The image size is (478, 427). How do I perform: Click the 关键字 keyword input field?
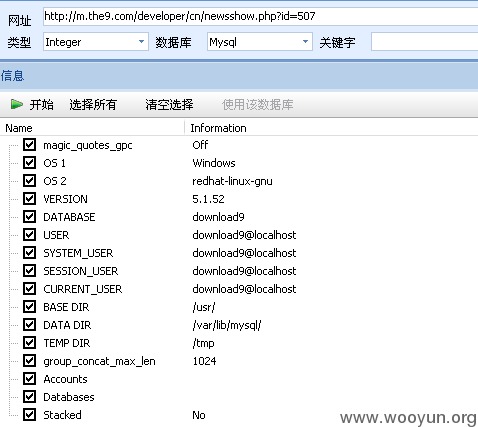(425, 42)
